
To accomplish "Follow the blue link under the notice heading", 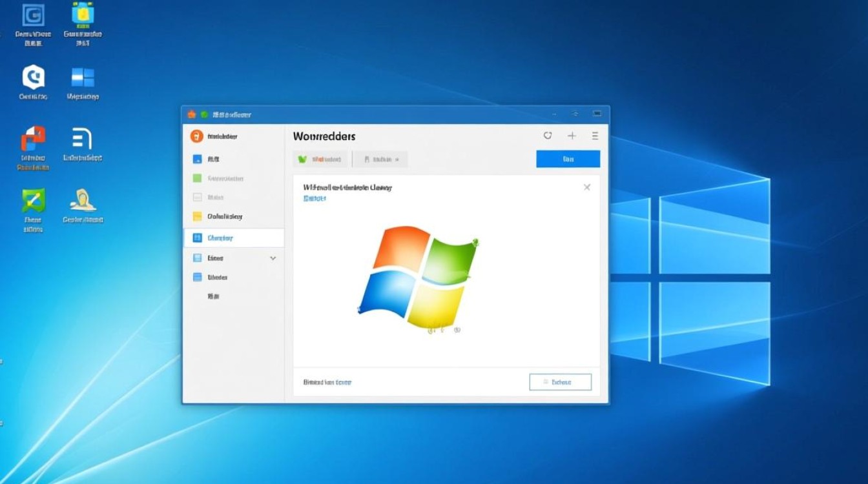I will (x=315, y=198).
